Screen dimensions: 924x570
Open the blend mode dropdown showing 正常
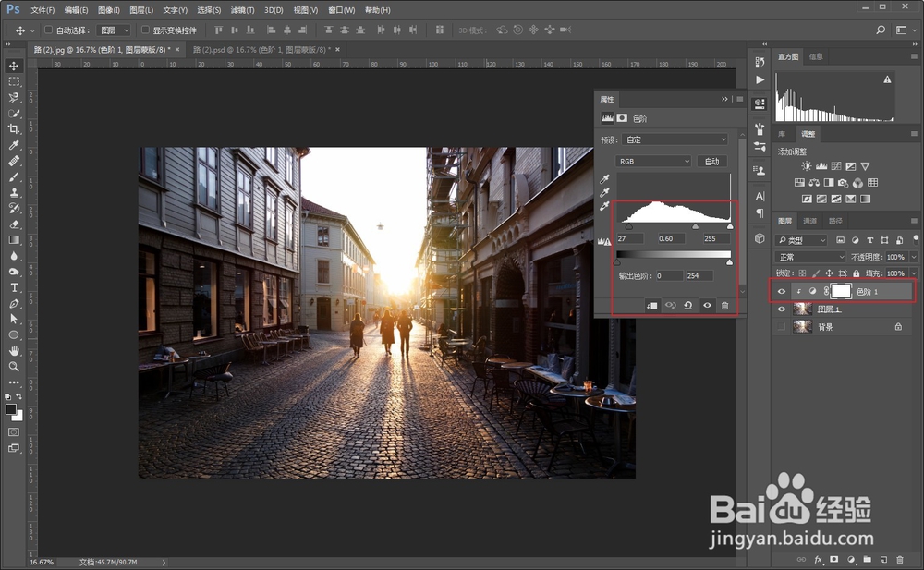(810, 257)
